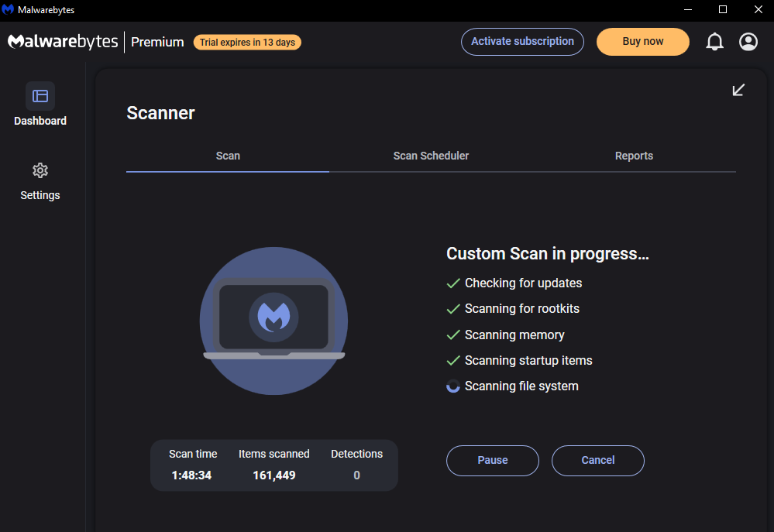Click the Malwarebytes logo in the header
774x532 pixels.
click(63, 42)
